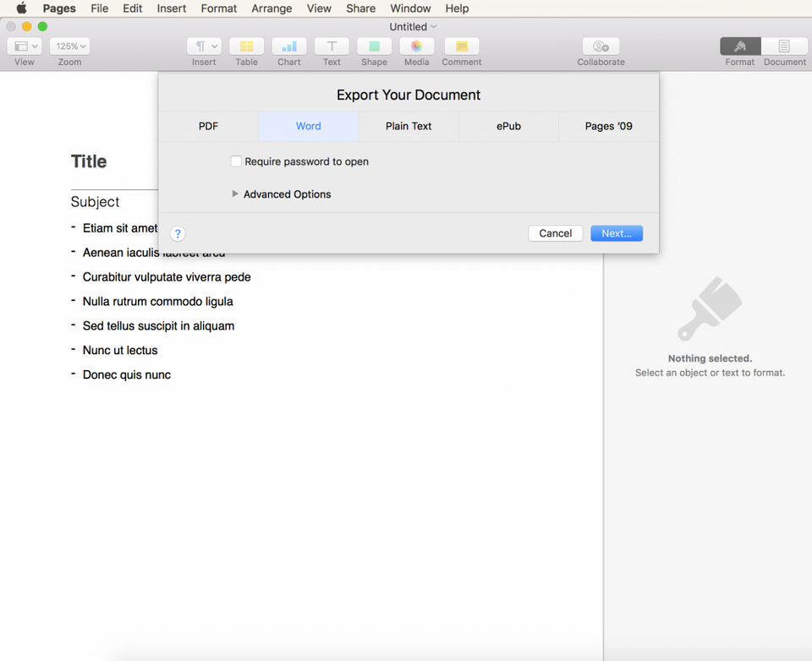Cancel the export dialog
This screenshot has height=661, width=812.
[x=555, y=233]
